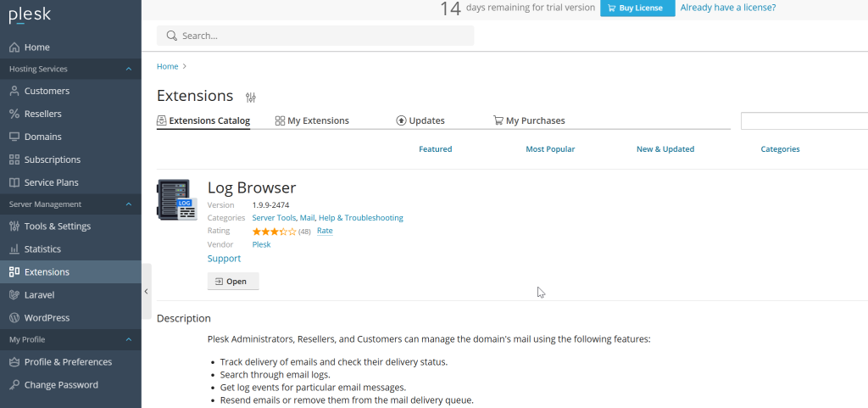Image resolution: width=868 pixels, height=408 pixels.
Task: Click the Customers person icon
Action: tap(14, 91)
